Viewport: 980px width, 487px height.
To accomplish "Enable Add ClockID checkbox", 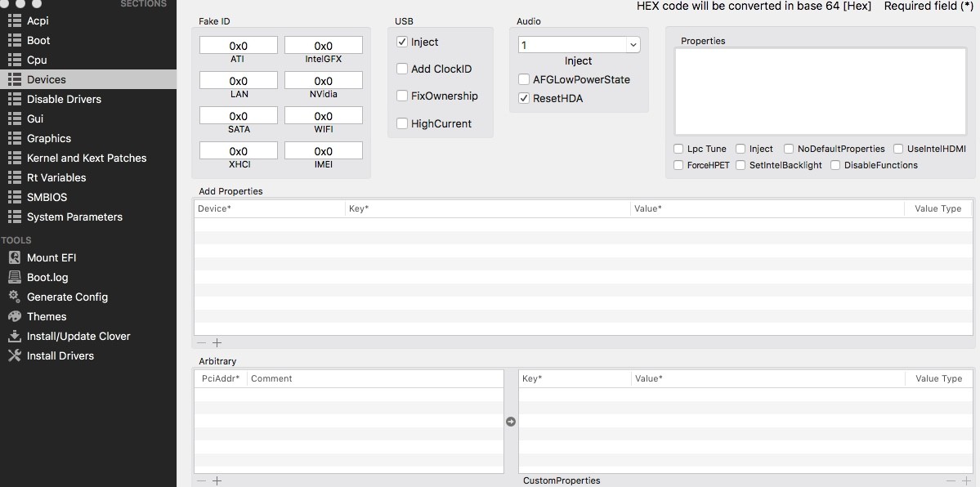I will pos(402,69).
